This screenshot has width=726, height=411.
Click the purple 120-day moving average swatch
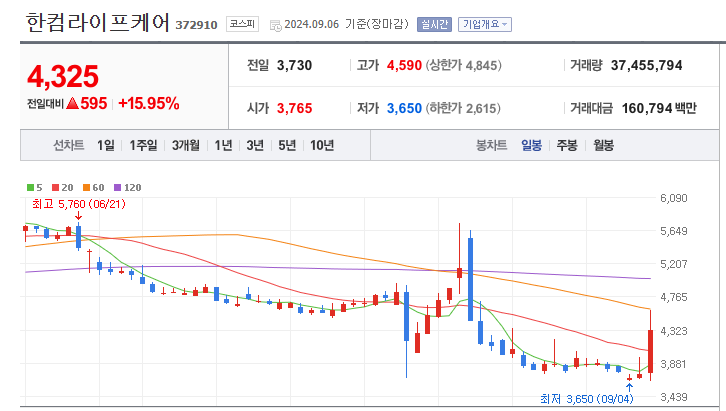click(117, 187)
